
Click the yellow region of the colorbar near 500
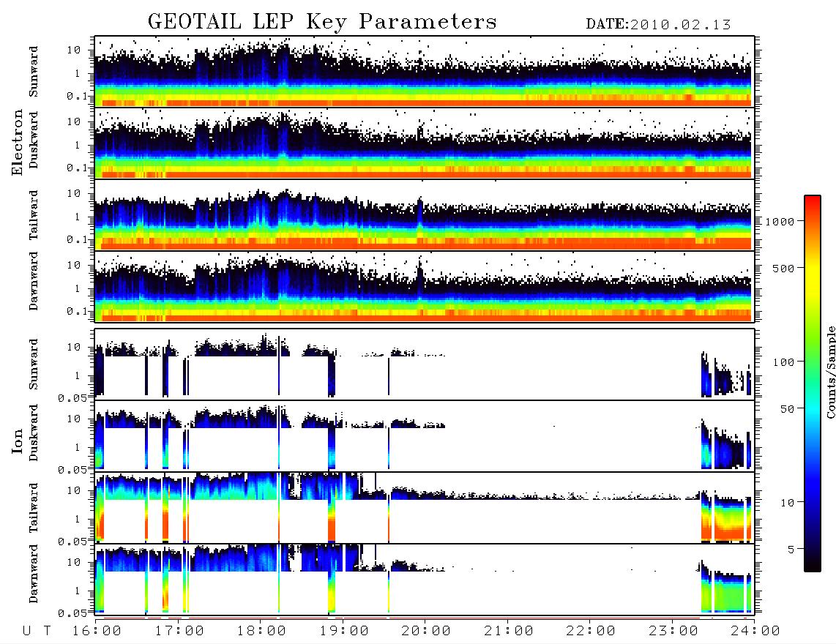[813, 268]
